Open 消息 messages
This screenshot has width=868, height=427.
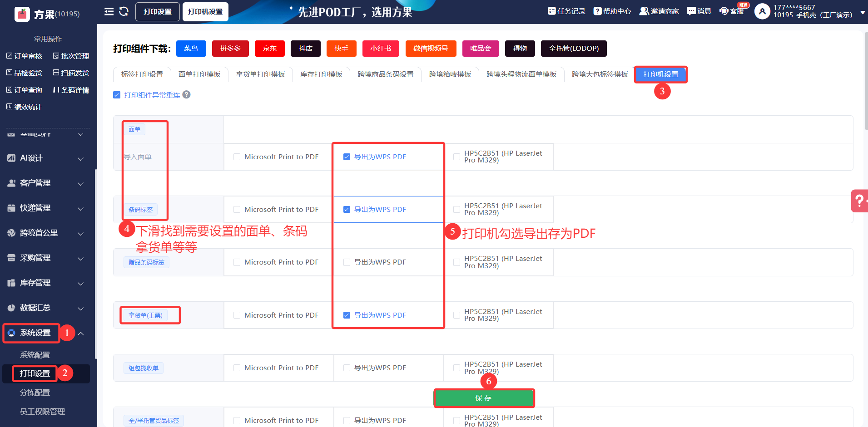coord(699,11)
